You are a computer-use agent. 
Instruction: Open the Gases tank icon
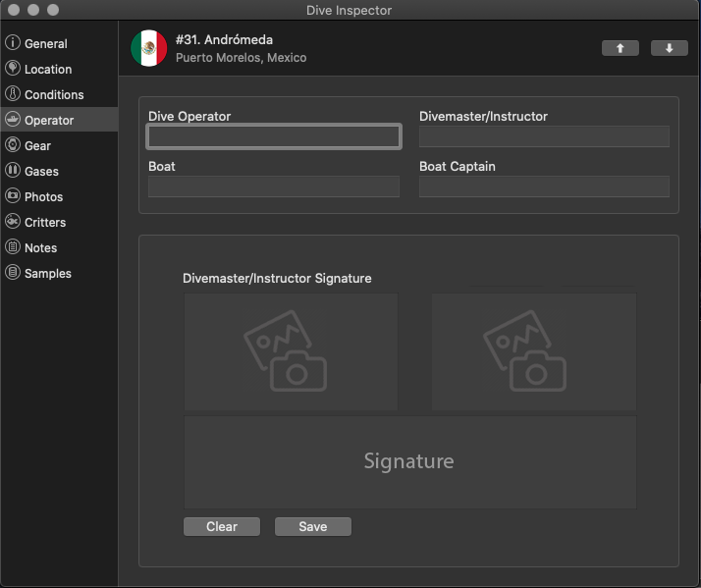click(13, 171)
